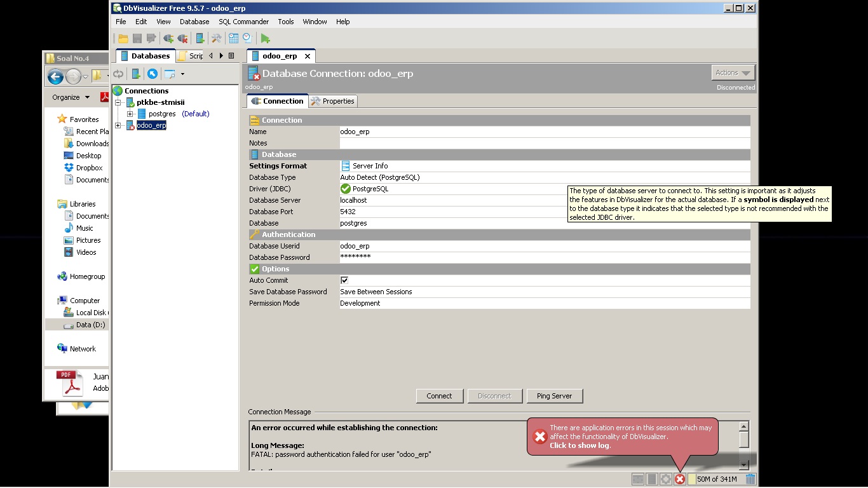The image size is (868, 488).
Task: Click the memory usage bar 50M of 341M
Action: tap(715, 479)
